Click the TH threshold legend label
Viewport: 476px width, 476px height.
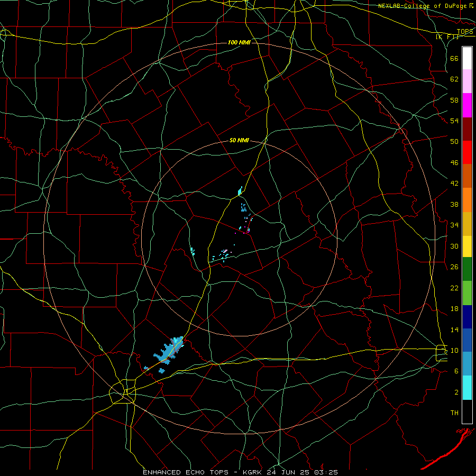point(454,413)
